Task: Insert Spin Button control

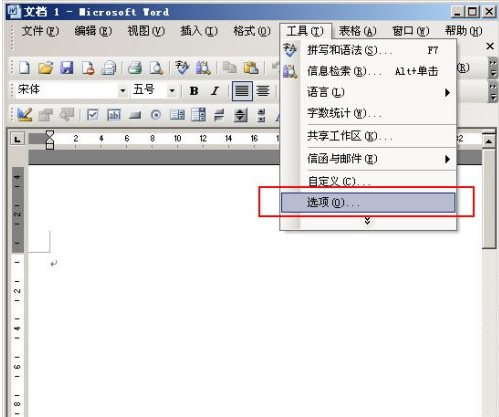Action: coord(240,115)
